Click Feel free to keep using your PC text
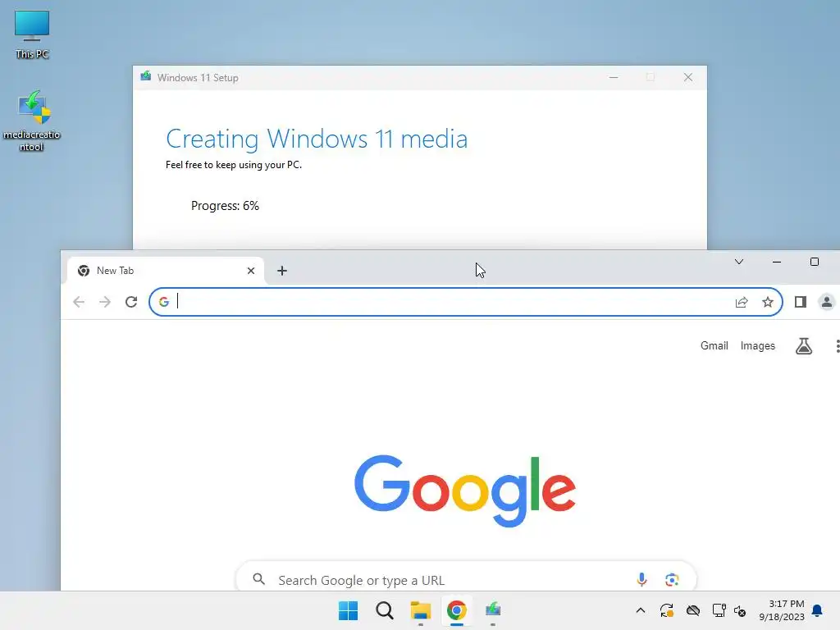The image size is (840, 630). (234, 165)
